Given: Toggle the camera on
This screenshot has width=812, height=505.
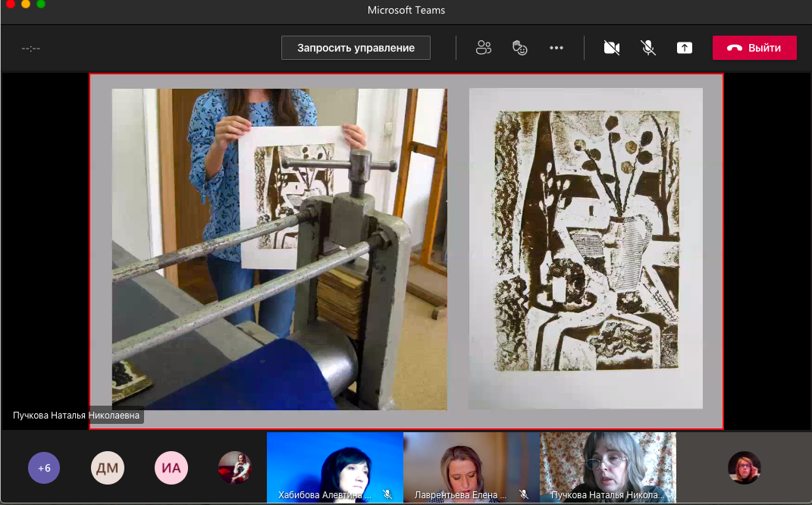Looking at the screenshot, I should [611, 48].
